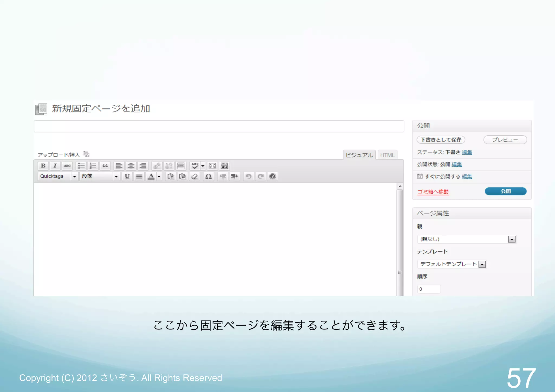Open the 親 parent page dropdown
The height and width of the screenshot is (392, 555).
467,239
